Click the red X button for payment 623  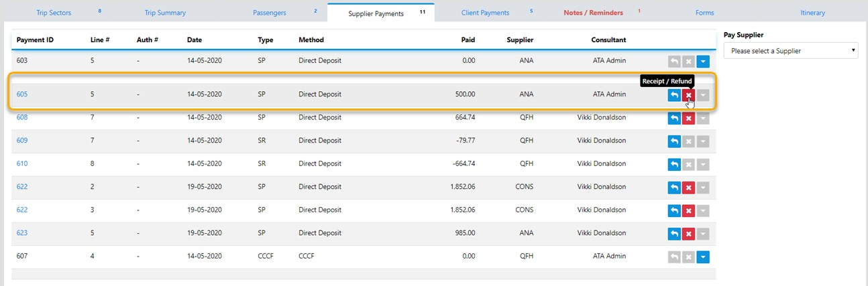688,234
